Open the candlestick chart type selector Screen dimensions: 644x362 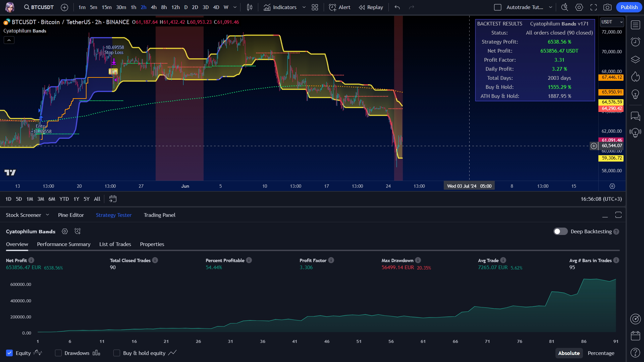[x=250, y=7]
